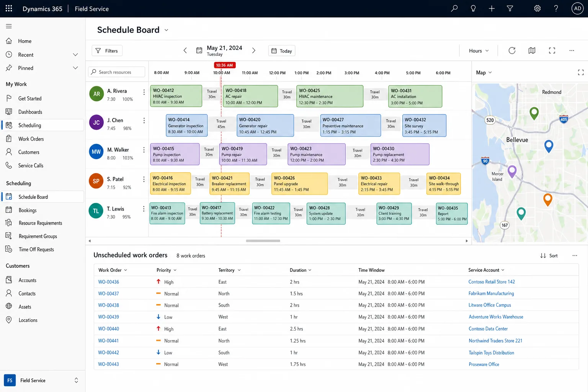
Task: Open more options ellipsis in board toolbar
Action: click(x=572, y=51)
